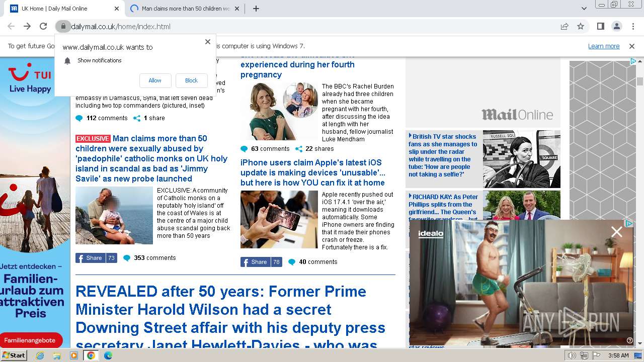Click the volume icon in system tray
Image resolution: width=644 pixels, height=362 pixels.
pos(572,355)
